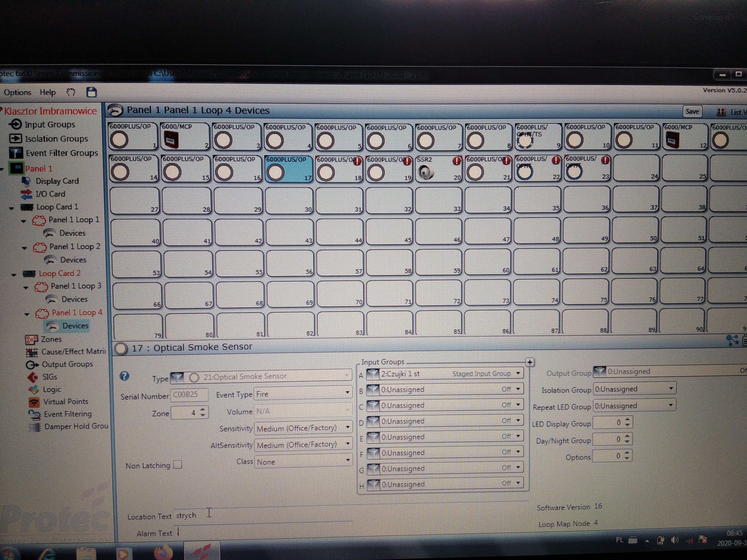This screenshot has width=747, height=560.
Task: Collapse the Panel 1 Loop 4 node
Action: tap(27, 314)
